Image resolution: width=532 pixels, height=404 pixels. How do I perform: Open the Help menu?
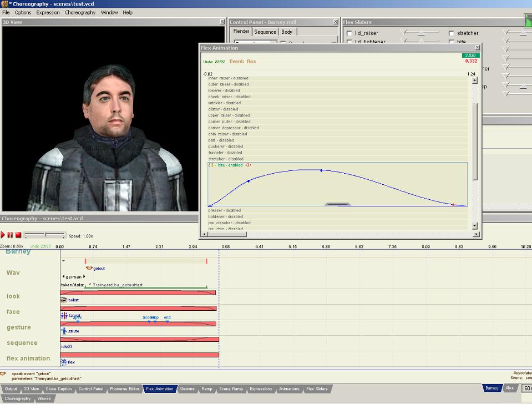click(128, 13)
